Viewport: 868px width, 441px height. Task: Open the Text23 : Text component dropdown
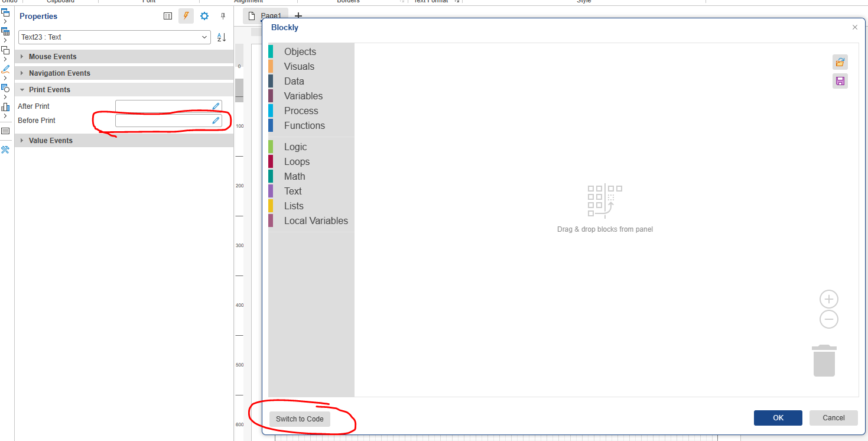click(x=115, y=37)
